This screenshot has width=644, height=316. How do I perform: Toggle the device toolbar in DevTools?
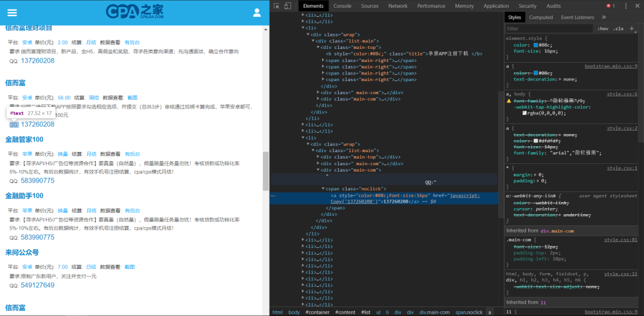[287, 6]
